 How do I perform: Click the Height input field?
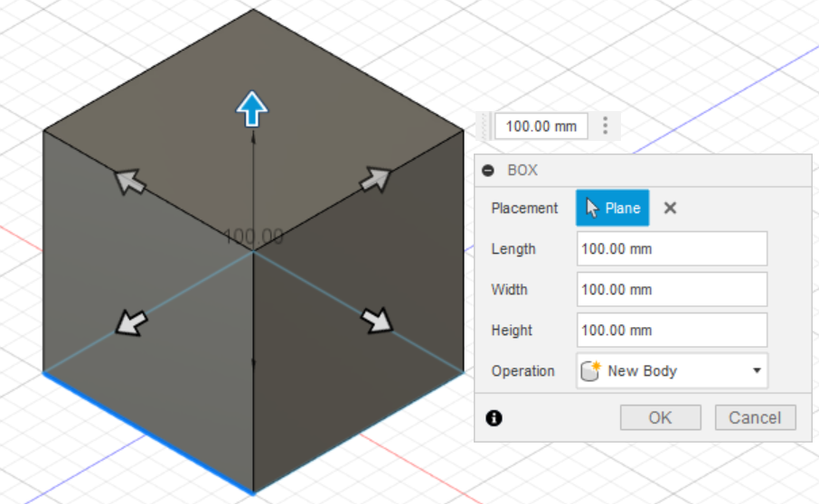tap(672, 331)
